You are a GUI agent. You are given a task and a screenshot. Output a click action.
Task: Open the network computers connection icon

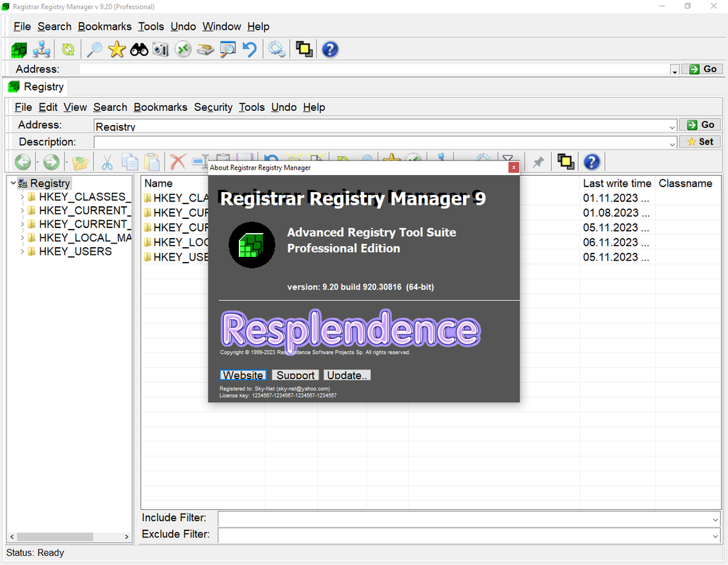pos(41,49)
